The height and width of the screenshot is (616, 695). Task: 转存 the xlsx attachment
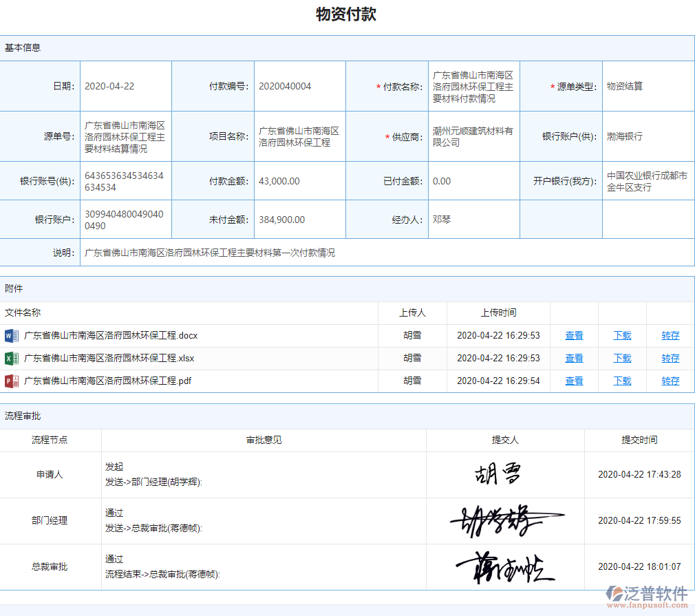point(670,358)
